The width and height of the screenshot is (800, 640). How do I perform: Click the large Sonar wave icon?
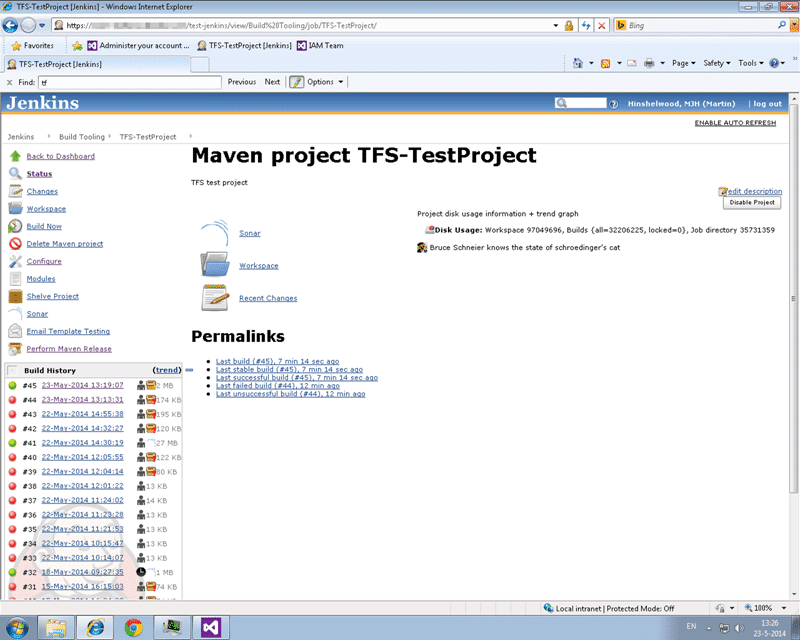pyautogui.click(x=214, y=233)
